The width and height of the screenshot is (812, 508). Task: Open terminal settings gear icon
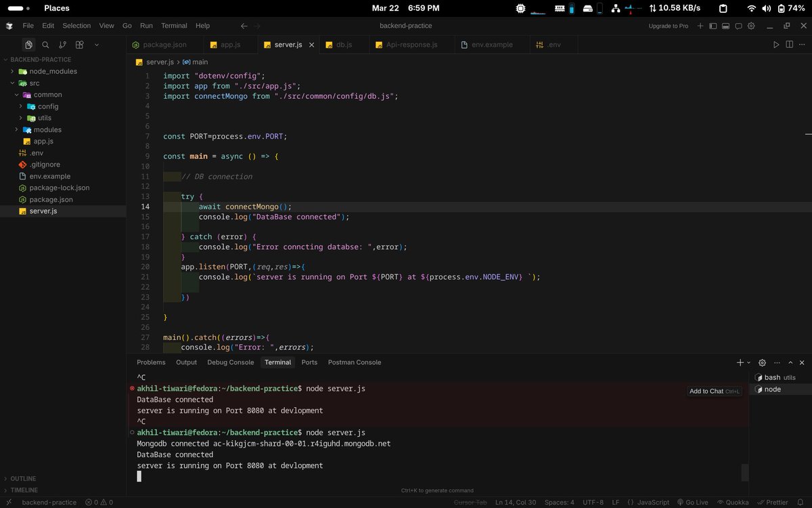click(762, 362)
